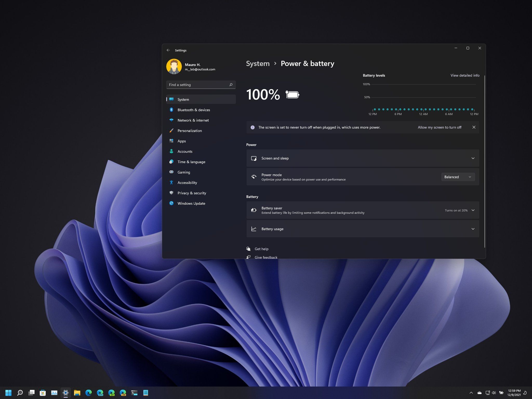Open File Explorer from the taskbar
Viewport: 532px width, 399px height.
pyautogui.click(x=77, y=393)
